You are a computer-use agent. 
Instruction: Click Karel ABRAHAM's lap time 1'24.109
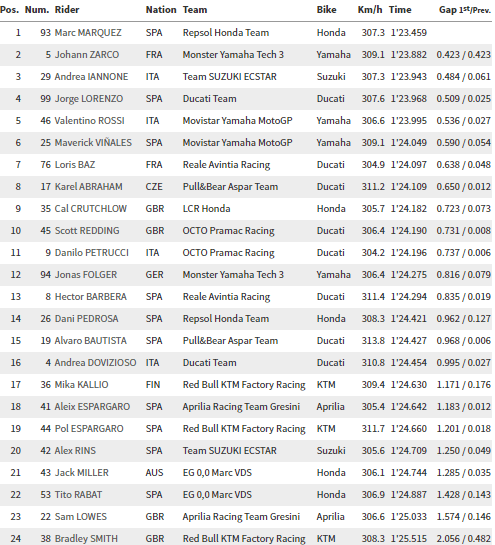pos(408,187)
